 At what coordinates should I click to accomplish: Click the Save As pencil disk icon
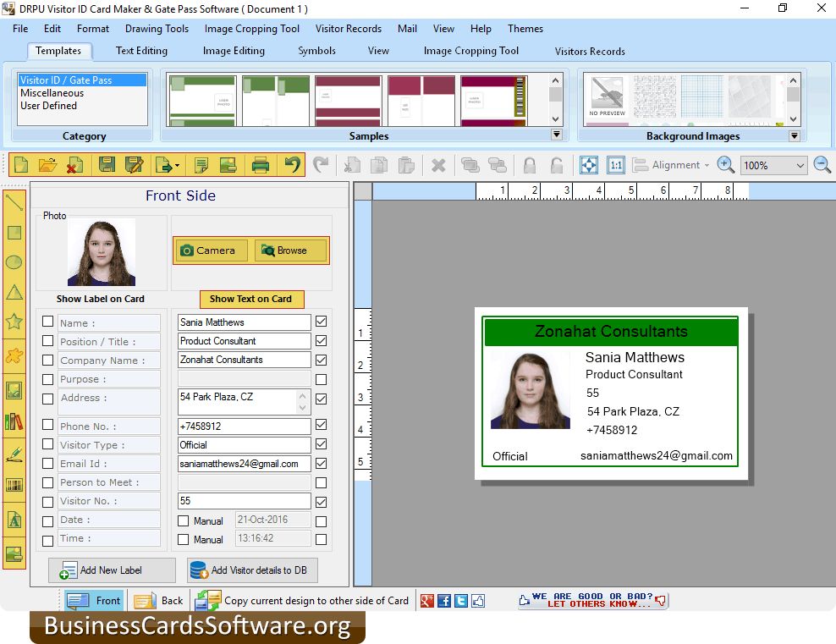coord(134,165)
